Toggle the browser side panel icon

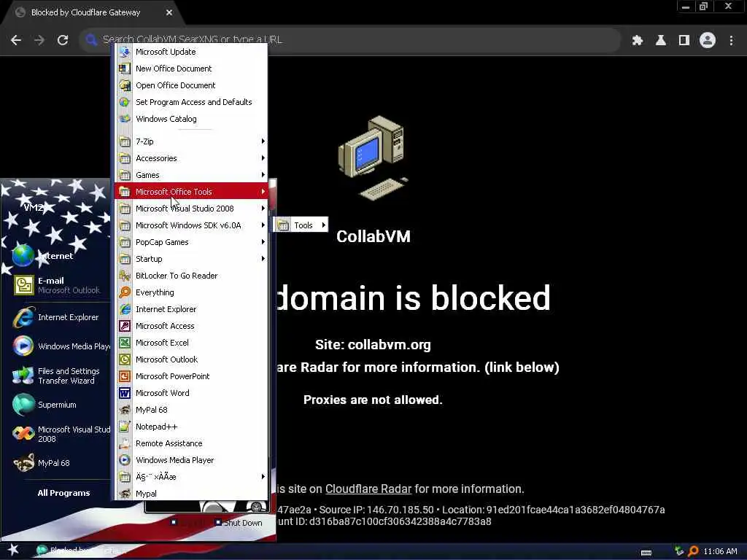click(x=684, y=41)
